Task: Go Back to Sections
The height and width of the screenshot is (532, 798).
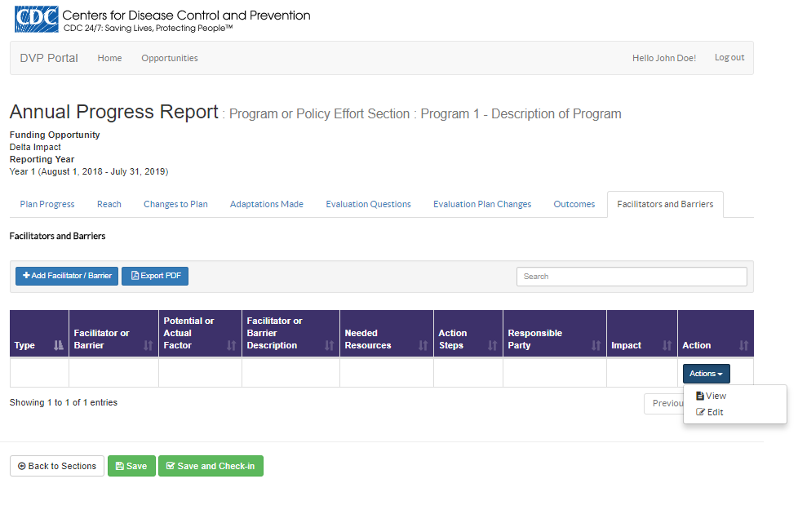Action: click(57, 466)
